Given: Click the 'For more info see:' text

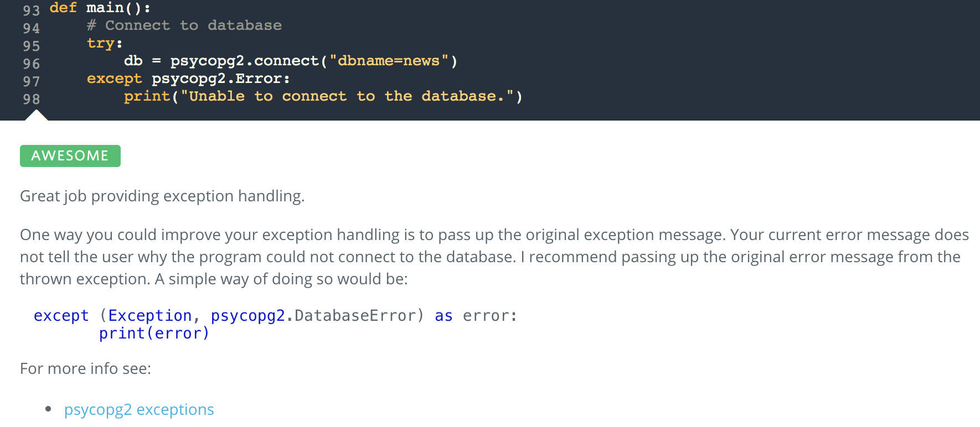Looking at the screenshot, I should pos(85,369).
